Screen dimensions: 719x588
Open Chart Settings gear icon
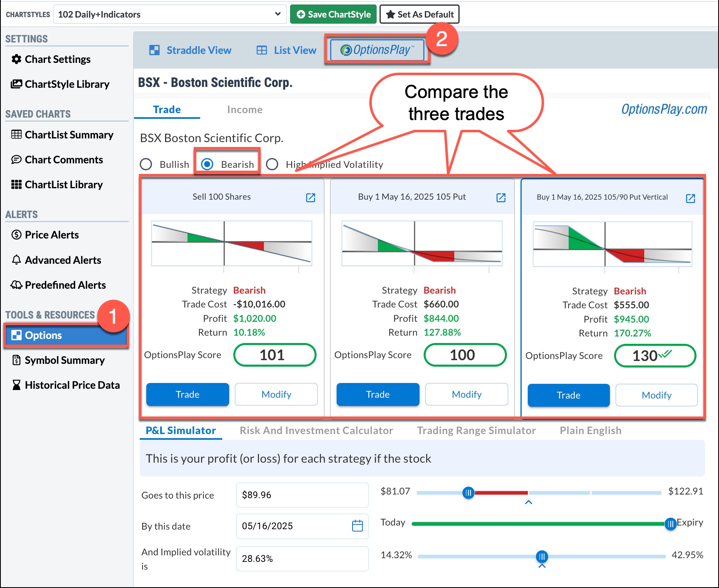point(16,59)
